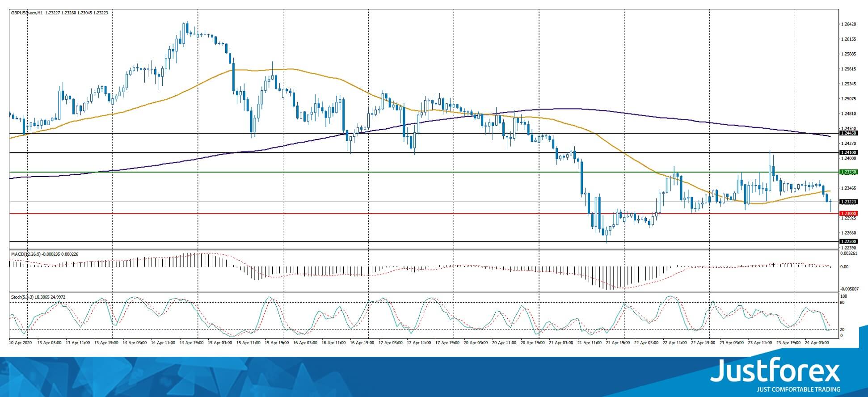Viewport: 868px width, 397px height.
Task: Click the 15 Apr 19:00 time label
Action: click(x=277, y=342)
